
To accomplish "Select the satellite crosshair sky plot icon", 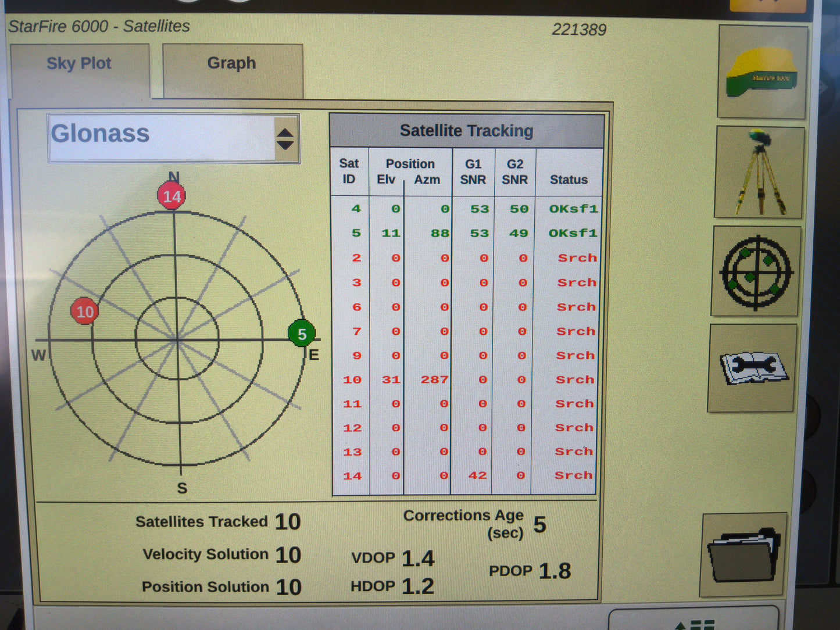I will 756,271.
